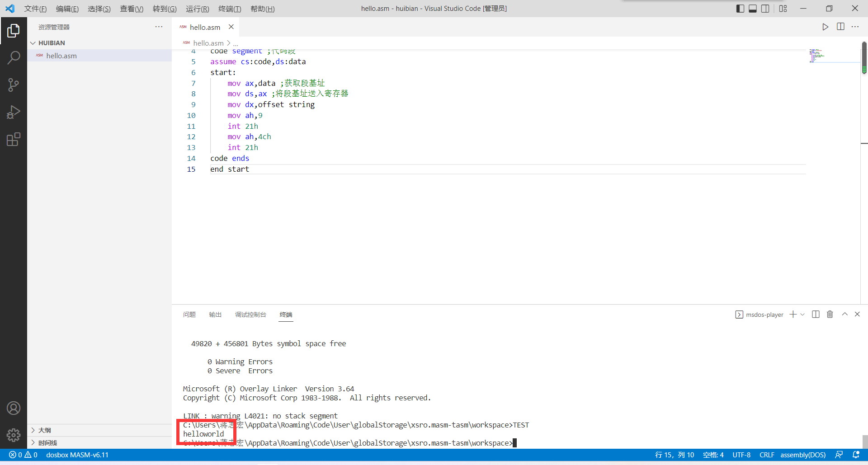
Task: Open the View menu
Action: point(132,9)
